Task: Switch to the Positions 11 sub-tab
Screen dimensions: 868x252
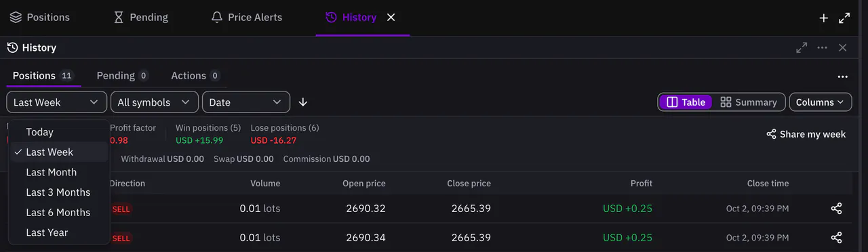Action: click(43, 76)
